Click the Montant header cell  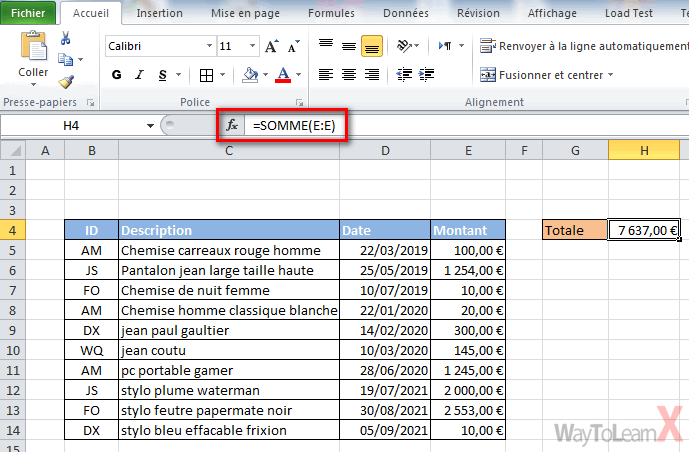(x=468, y=230)
